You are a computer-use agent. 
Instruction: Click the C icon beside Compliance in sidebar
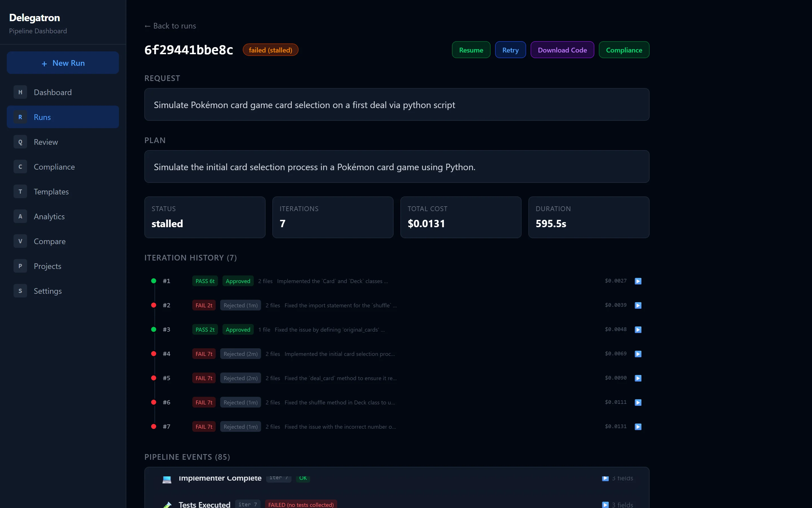tap(20, 167)
